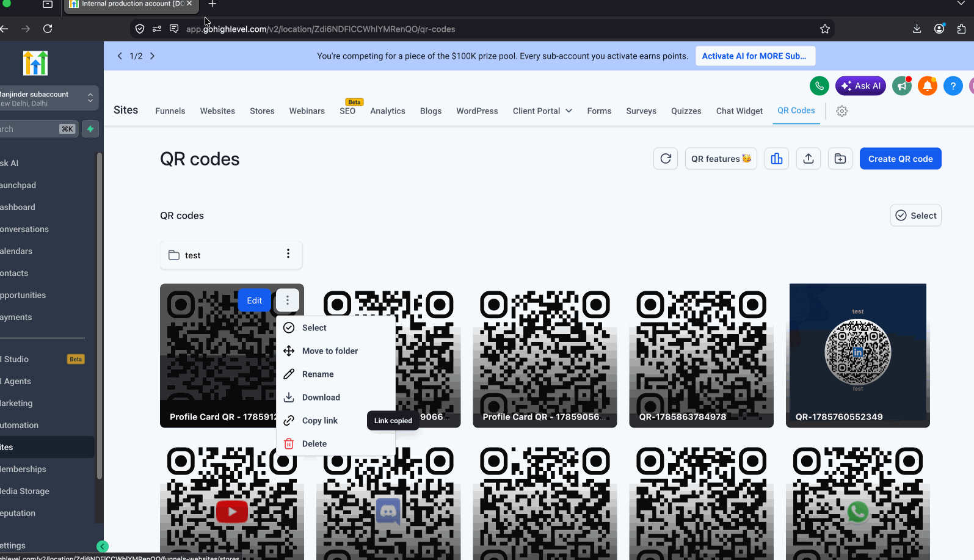Switch to the Forms tab
The image size is (974, 560).
point(600,111)
